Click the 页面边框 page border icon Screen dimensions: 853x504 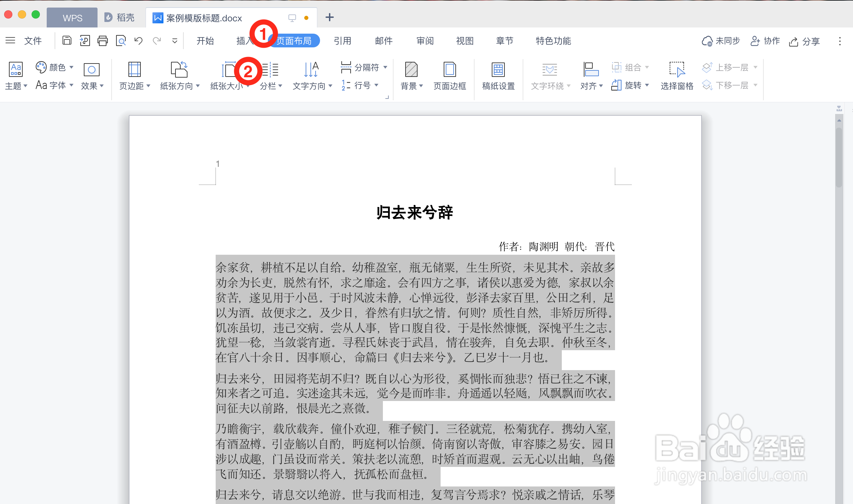click(450, 76)
